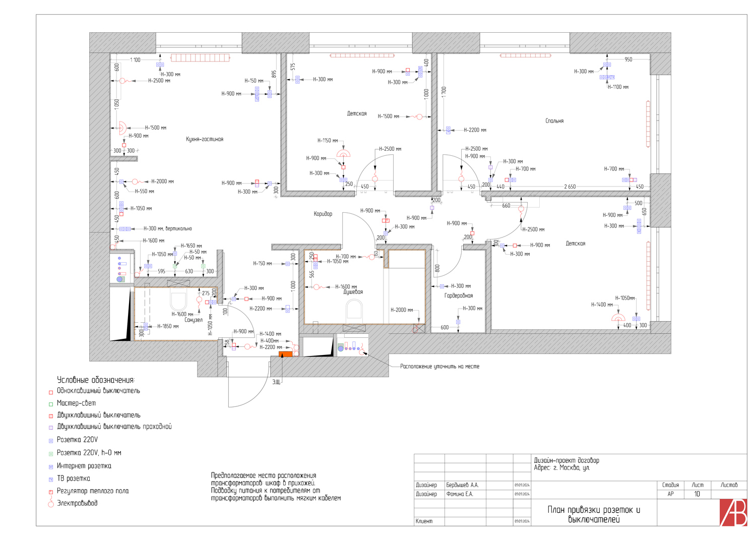Click the Интернет розетка legend icon
756x535 pixels.
pyautogui.click(x=51, y=467)
